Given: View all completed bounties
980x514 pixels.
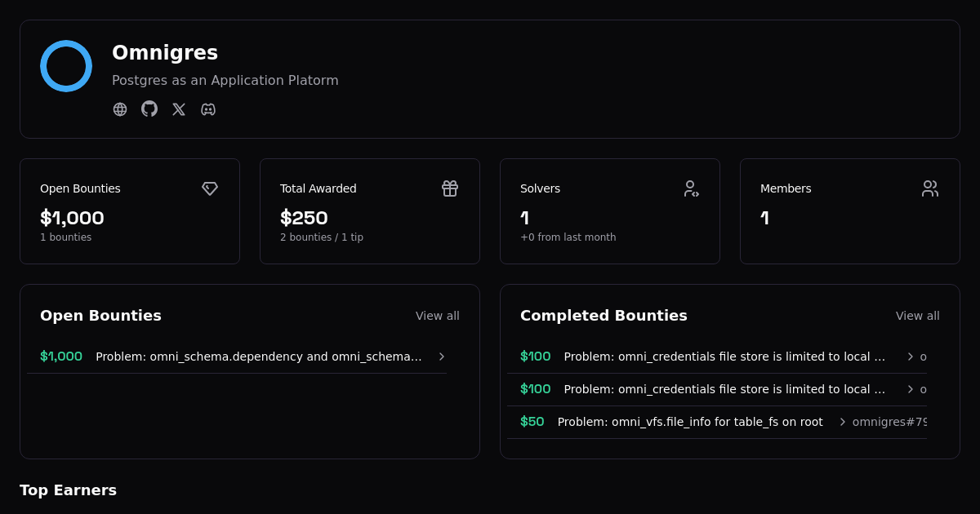Looking at the screenshot, I should [917, 316].
